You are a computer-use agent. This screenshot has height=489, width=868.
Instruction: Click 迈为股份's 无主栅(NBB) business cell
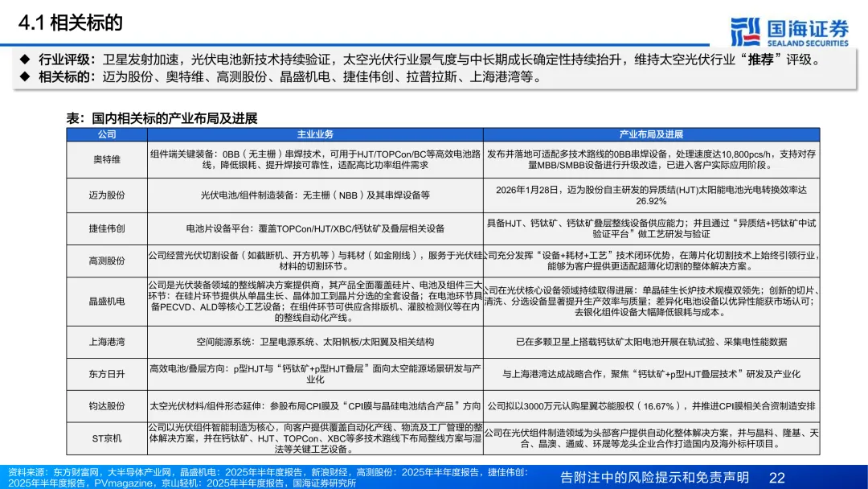[x=315, y=195]
